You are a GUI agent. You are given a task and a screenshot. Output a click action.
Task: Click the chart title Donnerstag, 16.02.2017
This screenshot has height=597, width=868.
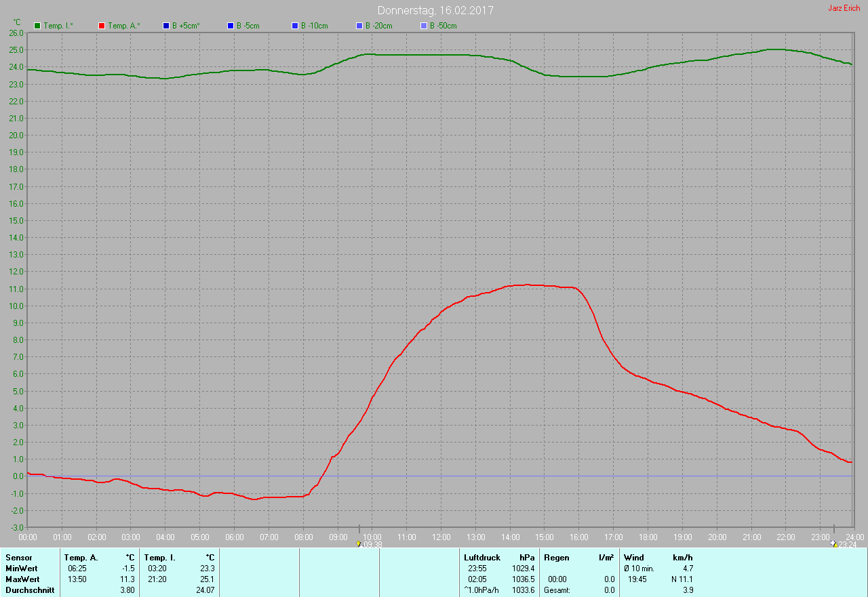pyautogui.click(x=435, y=11)
